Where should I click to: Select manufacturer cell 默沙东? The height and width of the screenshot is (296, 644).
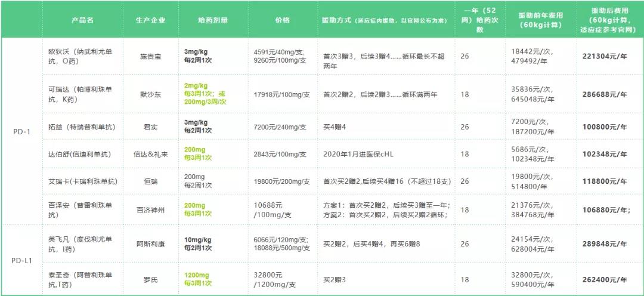click(x=150, y=94)
